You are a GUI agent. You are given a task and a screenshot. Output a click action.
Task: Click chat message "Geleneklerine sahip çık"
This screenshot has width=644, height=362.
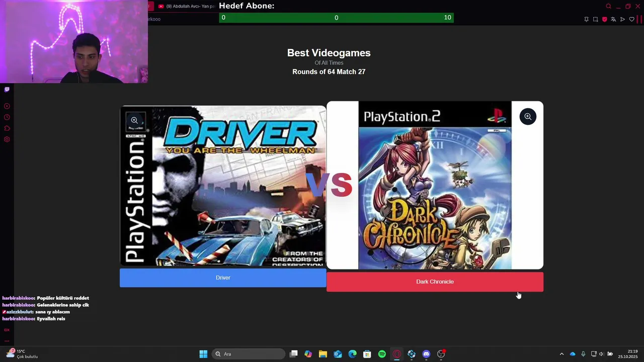coord(63,305)
